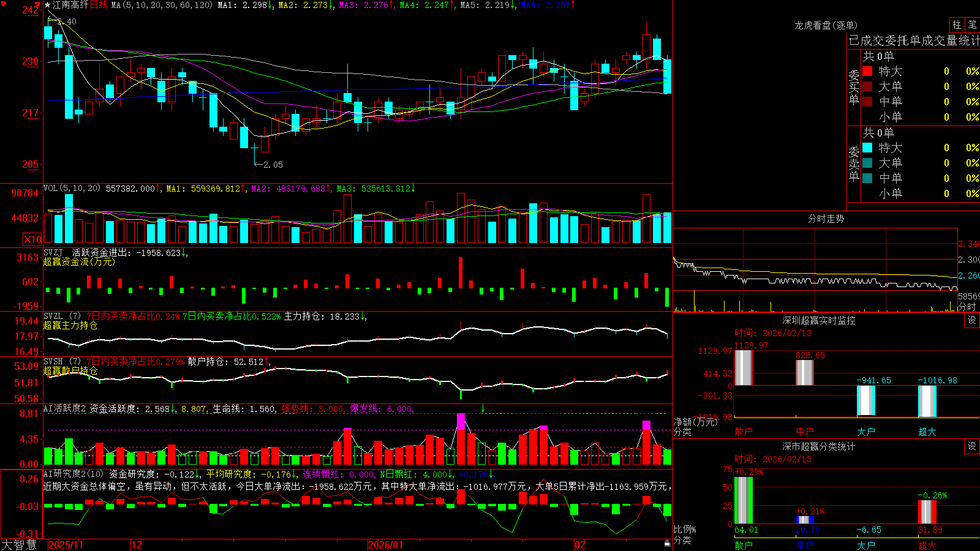Jump to the 2025/11 date marker
The height and width of the screenshot is (551, 980).
click(66, 545)
